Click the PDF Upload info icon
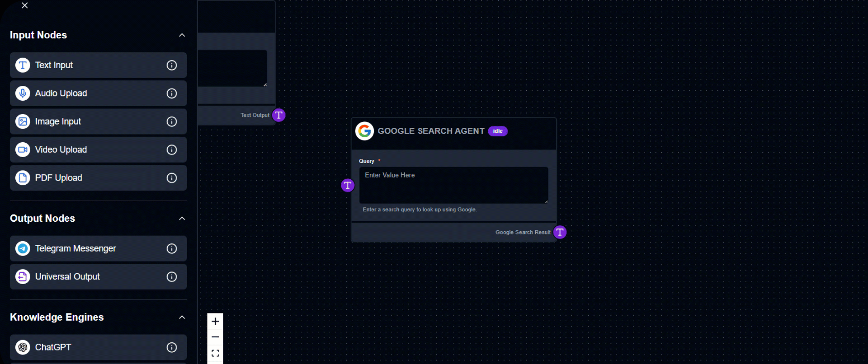The image size is (868, 364). 172,178
